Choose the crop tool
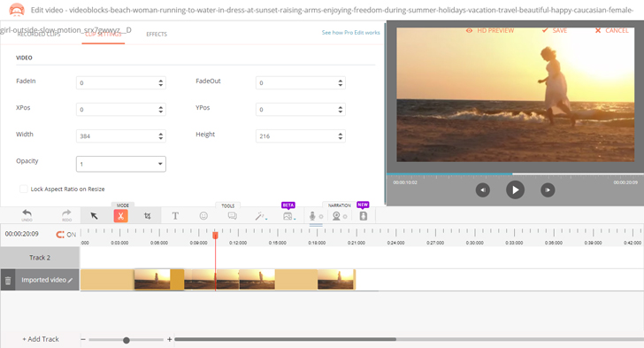This screenshot has width=644, height=348. [148, 216]
